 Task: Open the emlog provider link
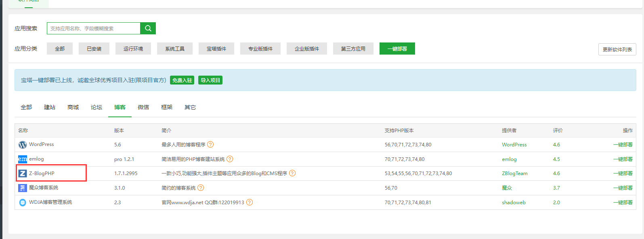pos(509,159)
